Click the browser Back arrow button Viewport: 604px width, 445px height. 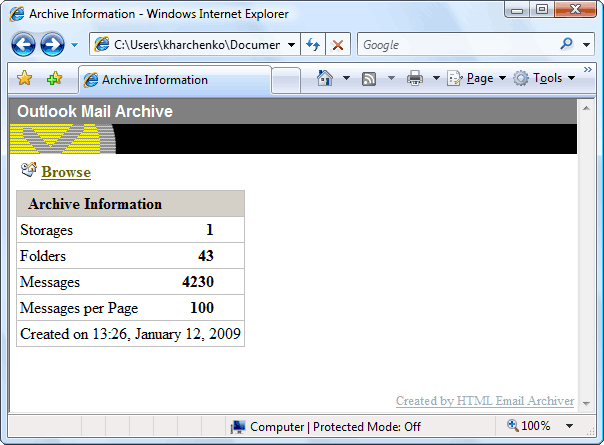click(23, 44)
